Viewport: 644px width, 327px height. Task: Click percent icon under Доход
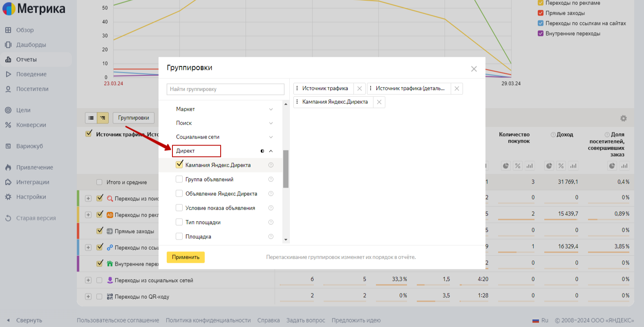561,166
